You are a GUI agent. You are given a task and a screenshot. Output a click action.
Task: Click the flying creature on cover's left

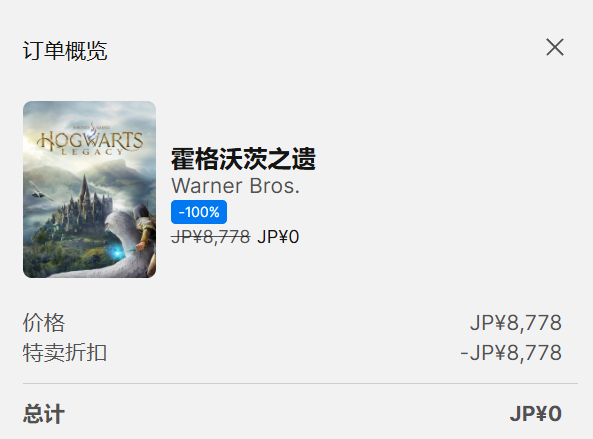tap(41, 191)
